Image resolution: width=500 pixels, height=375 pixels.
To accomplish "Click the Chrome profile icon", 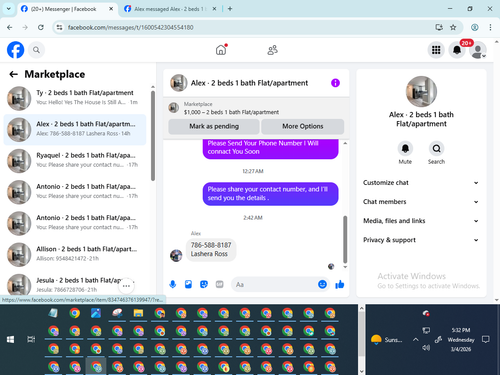I will click(475, 27).
